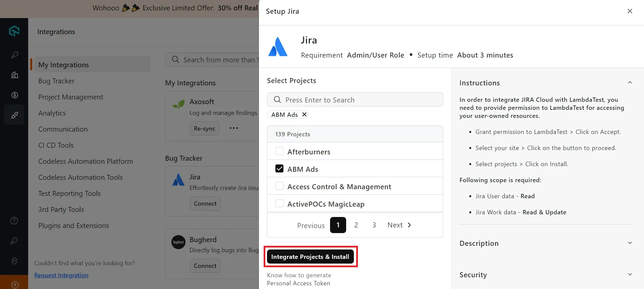
Task: Focus the Press Enter to Search field
Action: pyautogui.click(x=355, y=100)
